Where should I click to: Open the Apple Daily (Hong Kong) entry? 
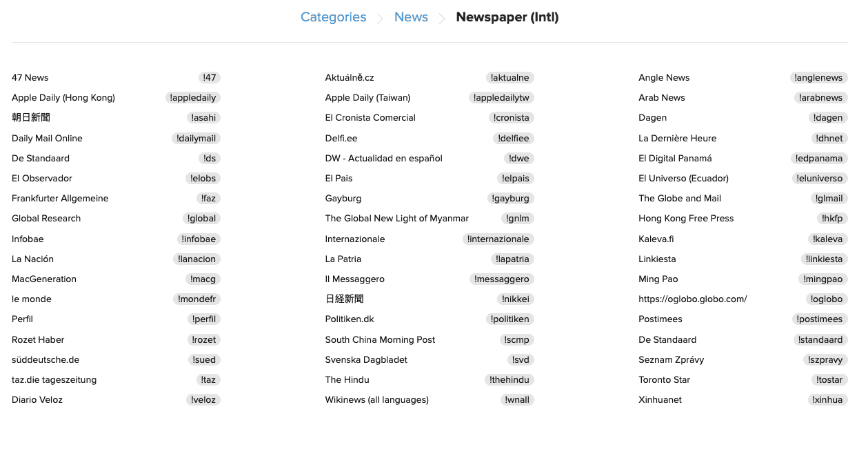point(63,98)
